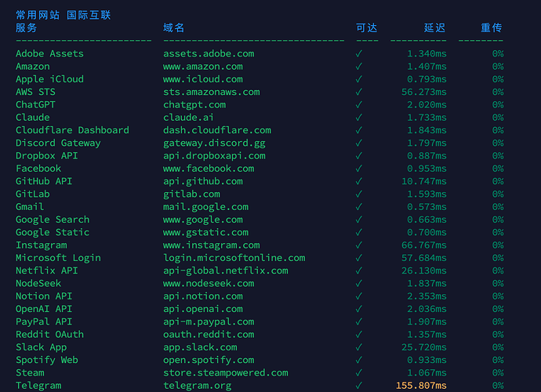Click the 常用网站 国际互联 heading

click(64, 15)
